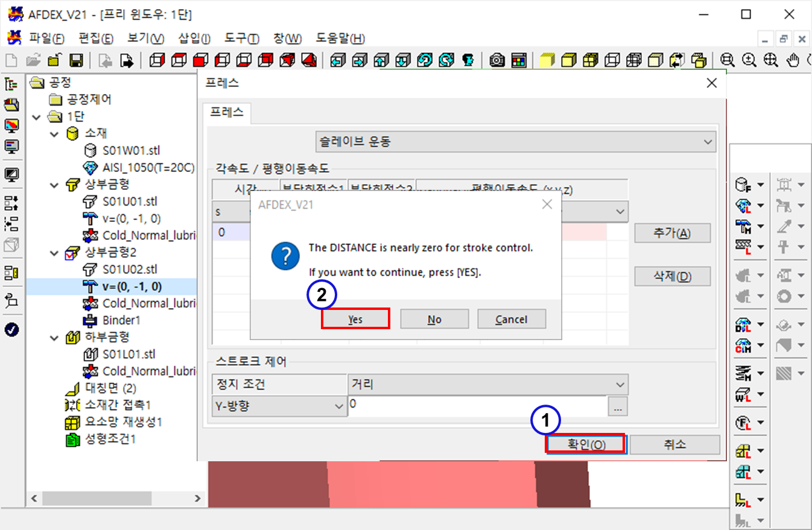The height and width of the screenshot is (530, 812).
Task: Select the pan hand tool icon
Action: click(x=794, y=60)
